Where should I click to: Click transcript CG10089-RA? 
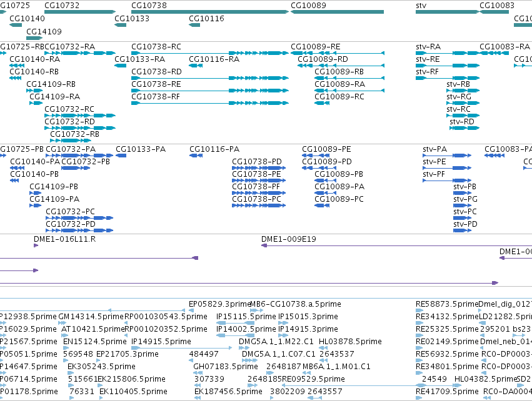pos(339,84)
